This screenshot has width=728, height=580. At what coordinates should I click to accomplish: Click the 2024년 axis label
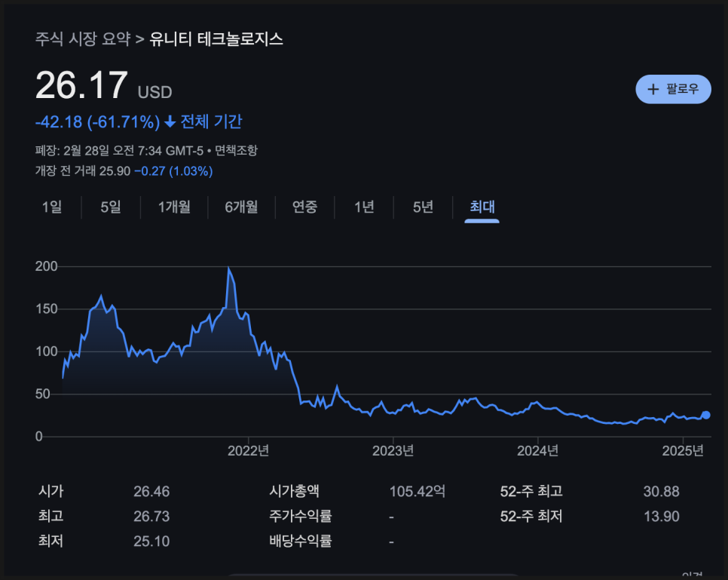[x=537, y=451]
